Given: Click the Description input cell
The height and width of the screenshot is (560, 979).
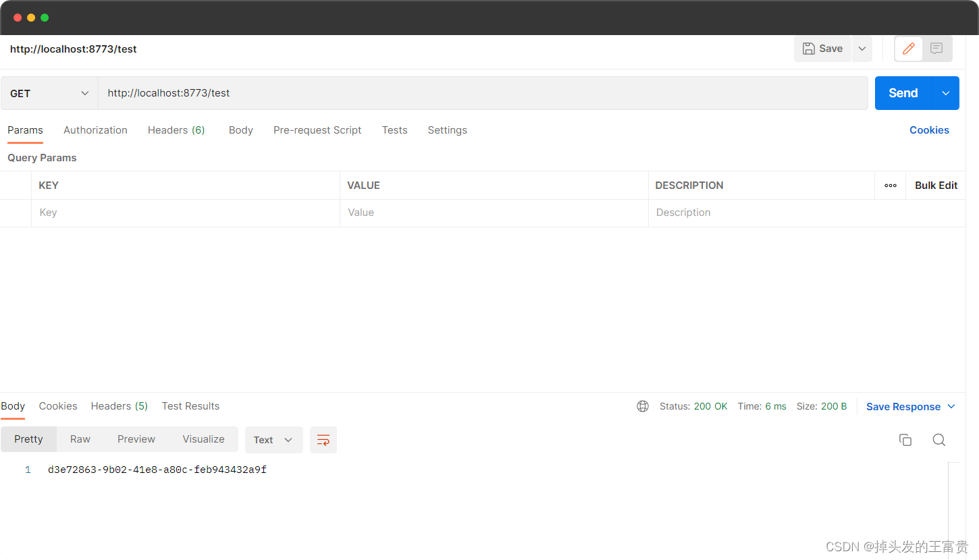Looking at the screenshot, I should click(x=807, y=213).
